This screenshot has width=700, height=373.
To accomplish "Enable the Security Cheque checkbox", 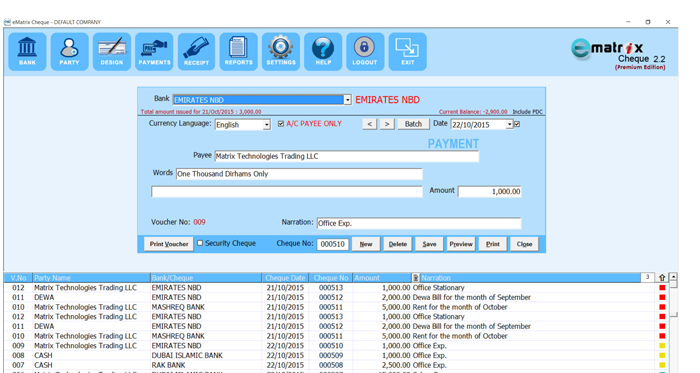I will click(200, 243).
